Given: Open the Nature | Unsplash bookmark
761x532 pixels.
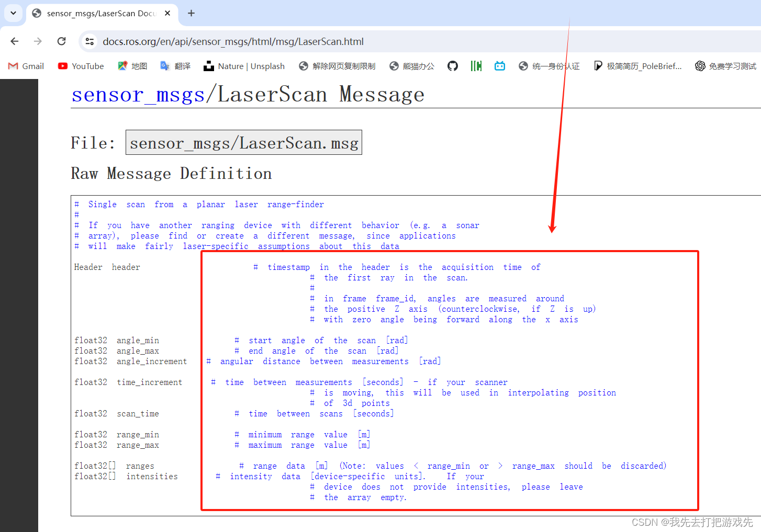Looking at the screenshot, I should point(244,66).
